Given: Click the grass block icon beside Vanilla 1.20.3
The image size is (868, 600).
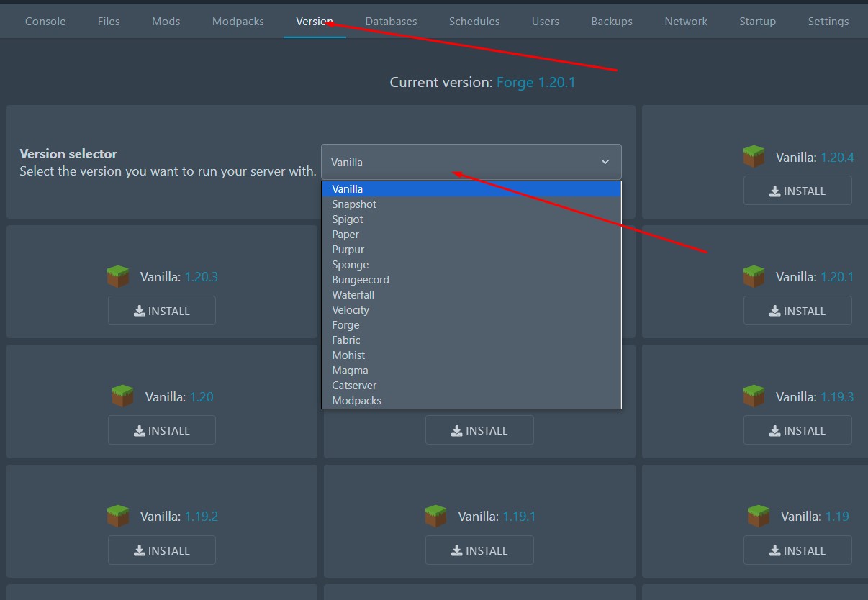Looking at the screenshot, I should [x=118, y=276].
